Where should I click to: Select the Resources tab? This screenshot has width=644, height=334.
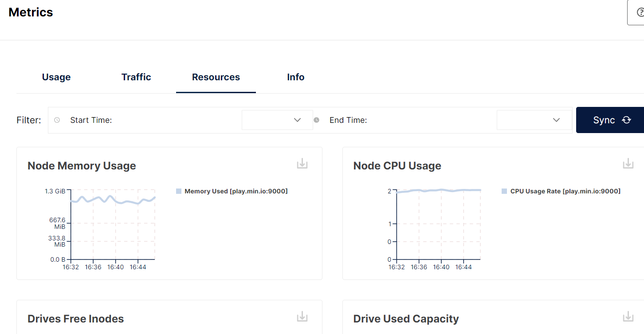pos(216,77)
